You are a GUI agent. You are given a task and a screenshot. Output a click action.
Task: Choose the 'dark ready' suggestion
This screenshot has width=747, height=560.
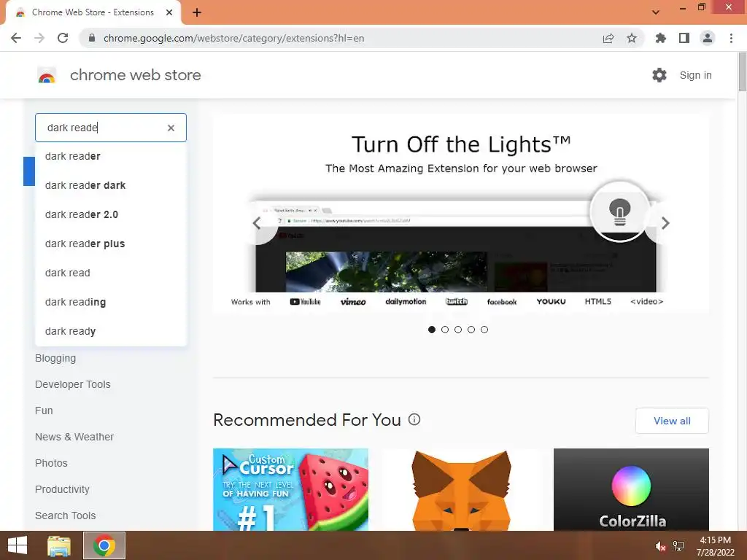click(x=111, y=331)
